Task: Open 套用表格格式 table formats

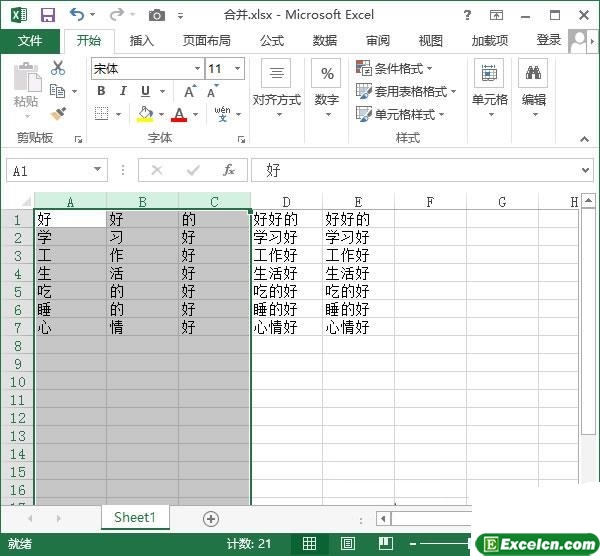Action: pos(406,91)
